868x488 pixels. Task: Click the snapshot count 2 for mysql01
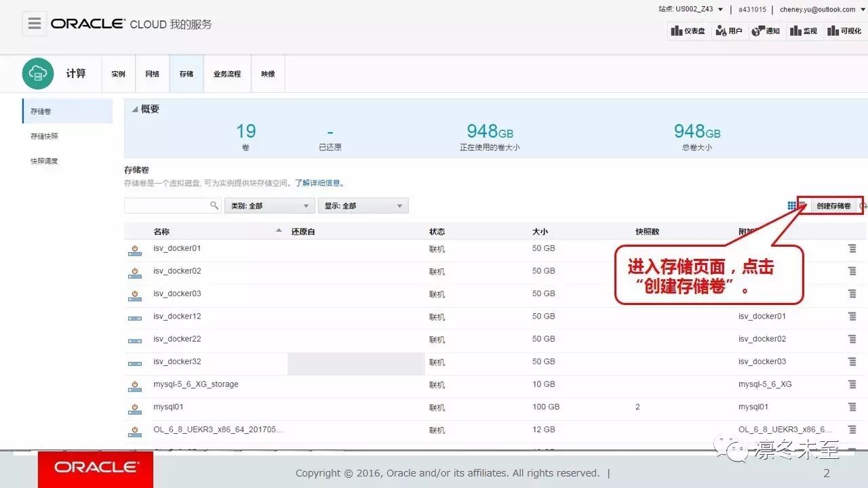637,407
